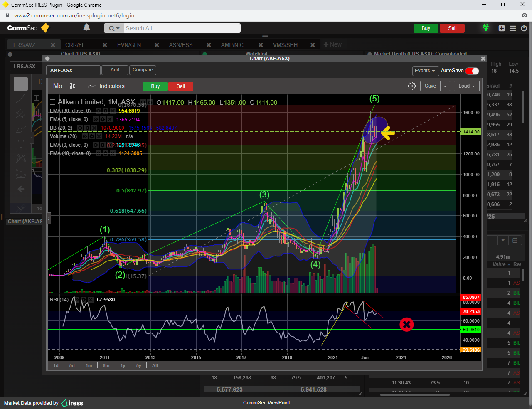Open settings for EMA (9, close, 0)
This screenshot has width=532, height=409.
[x=103, y=145]
